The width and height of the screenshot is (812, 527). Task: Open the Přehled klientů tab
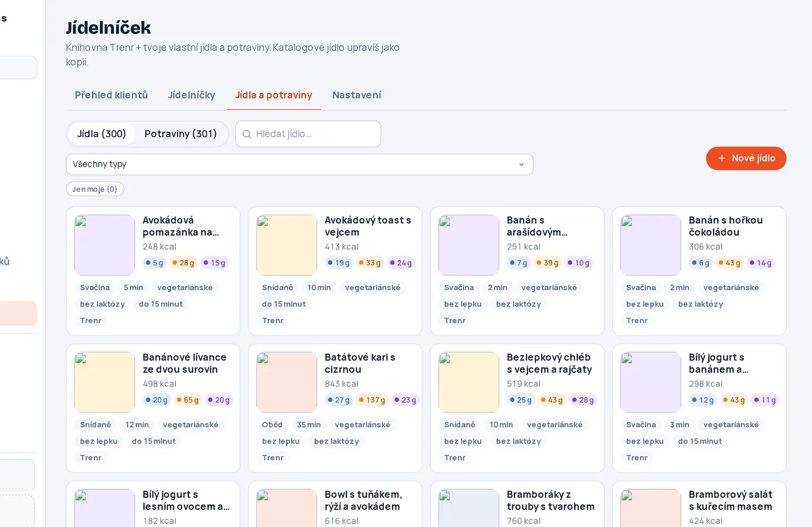click(x=111, y=95)
